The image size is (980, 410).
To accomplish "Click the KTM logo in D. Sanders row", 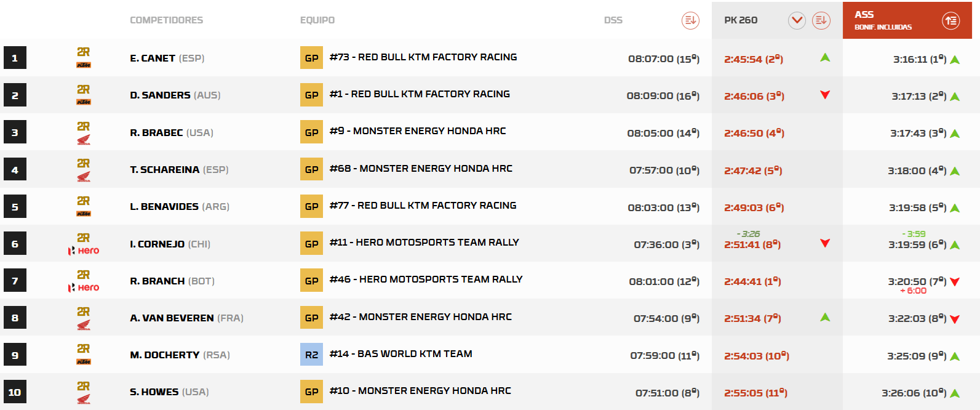I will (x=84, y=102).
